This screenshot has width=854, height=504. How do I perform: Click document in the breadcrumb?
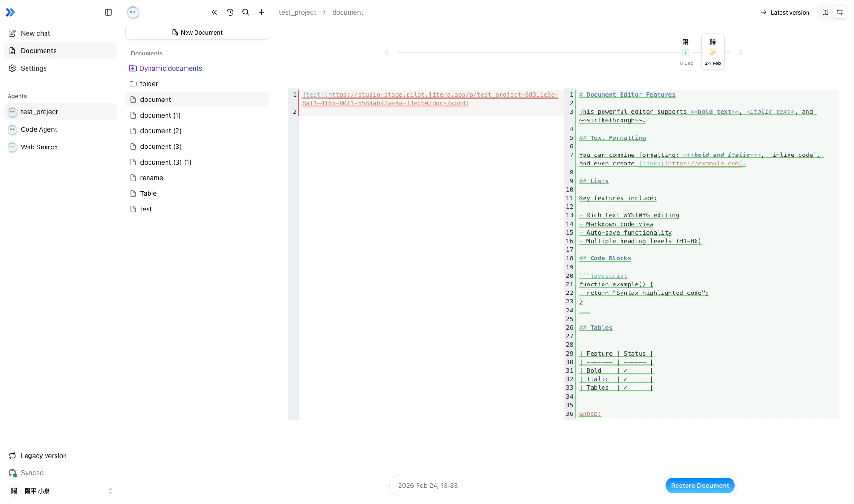click(347, 12)
